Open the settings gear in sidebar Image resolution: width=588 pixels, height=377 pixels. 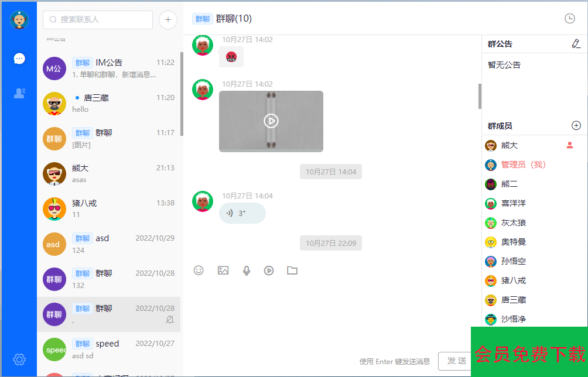click(x=19, y=359)
